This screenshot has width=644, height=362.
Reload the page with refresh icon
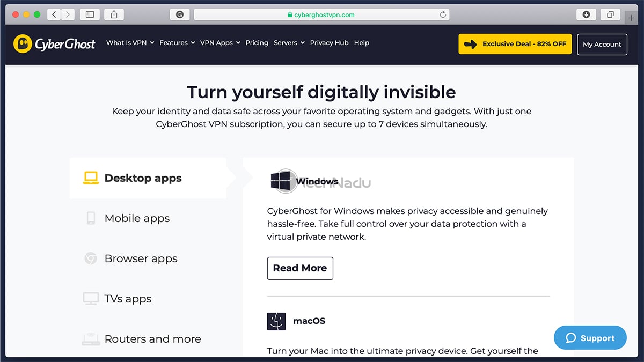(443, 15)
